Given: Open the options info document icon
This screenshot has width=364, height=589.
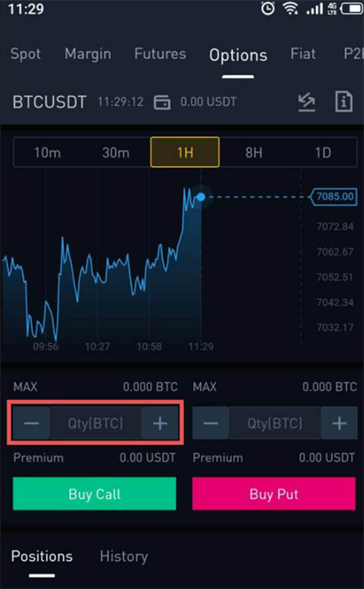Looking at the screenshot, I should point(344,102).
